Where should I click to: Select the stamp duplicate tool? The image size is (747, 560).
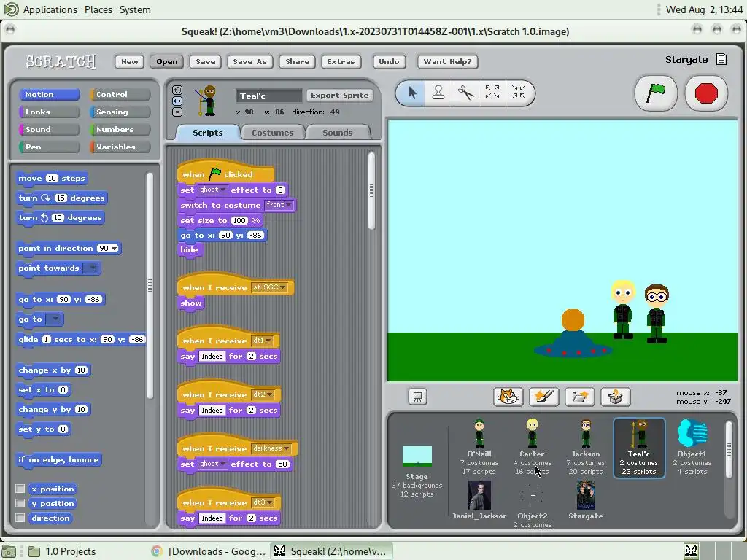438,93
